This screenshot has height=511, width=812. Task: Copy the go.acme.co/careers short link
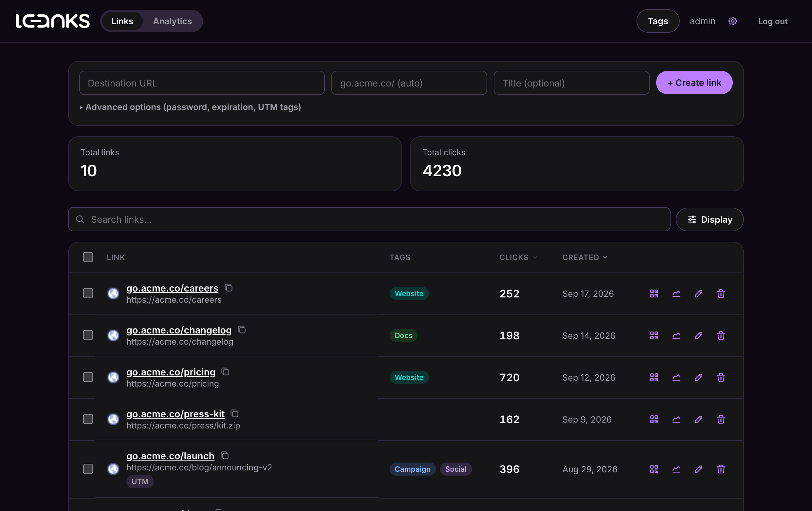click(x=229, y=288)
